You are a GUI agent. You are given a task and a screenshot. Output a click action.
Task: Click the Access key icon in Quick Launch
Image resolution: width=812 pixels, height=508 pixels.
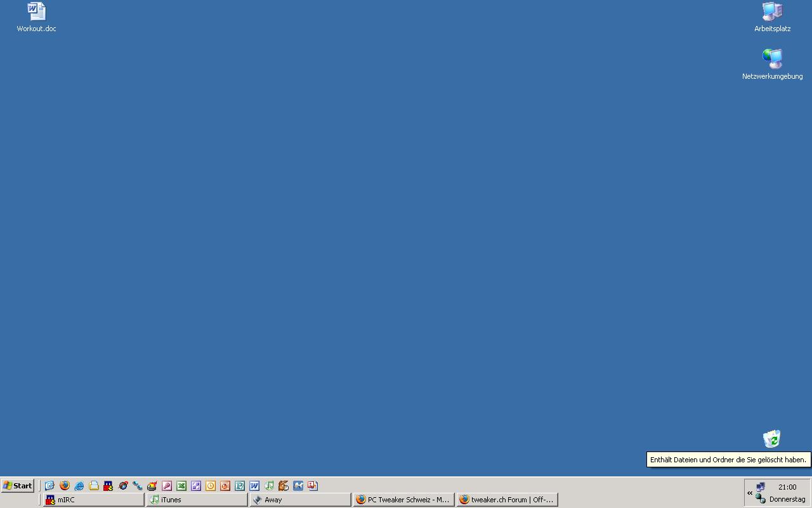pyautogui.click(x=167, y=486)
